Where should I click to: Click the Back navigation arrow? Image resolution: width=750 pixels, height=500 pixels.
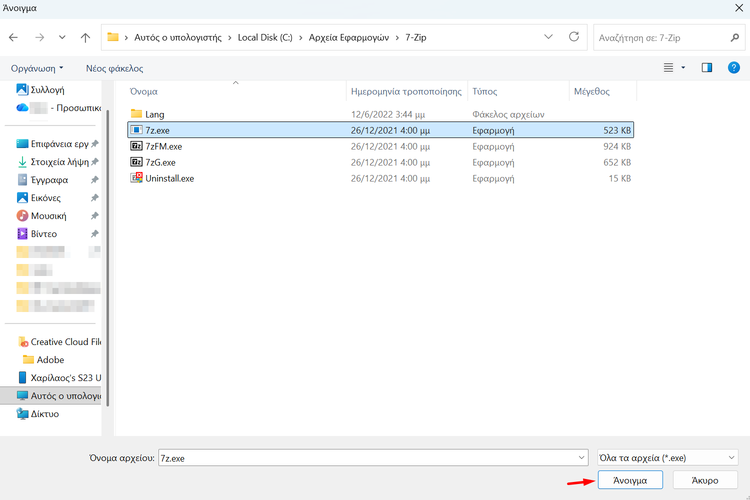coord(14,37)
